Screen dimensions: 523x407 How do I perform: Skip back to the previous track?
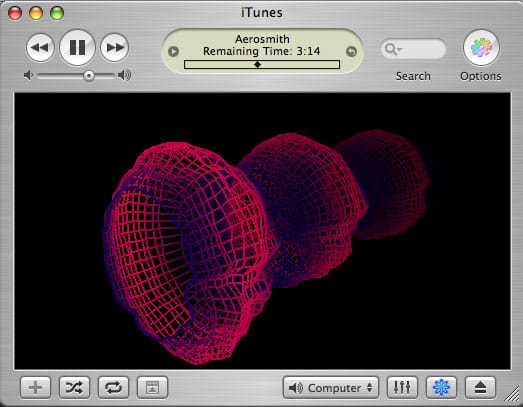click(40, 47)
